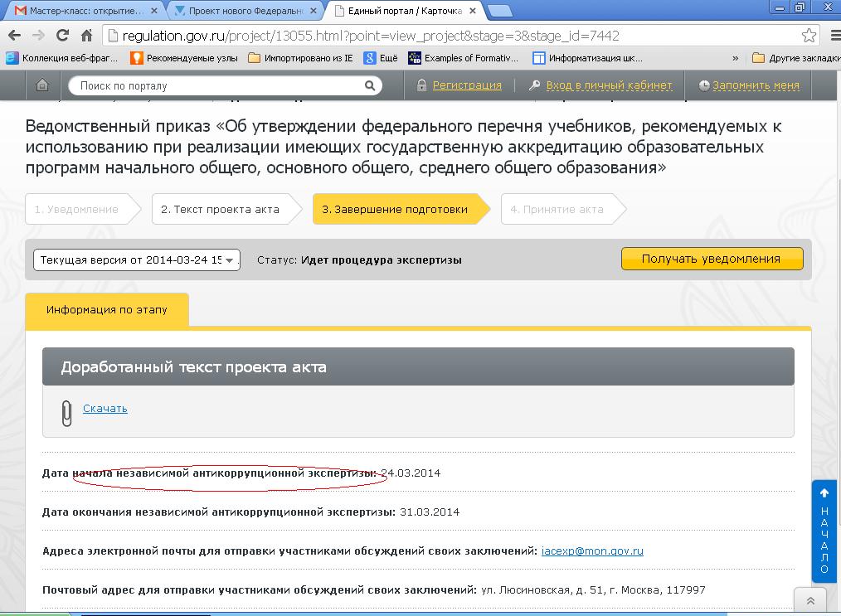This screenshot has width=841, height=616.
Task: Click email link iacexp@mon.gov.ru
Action: (x=592, y=551)
